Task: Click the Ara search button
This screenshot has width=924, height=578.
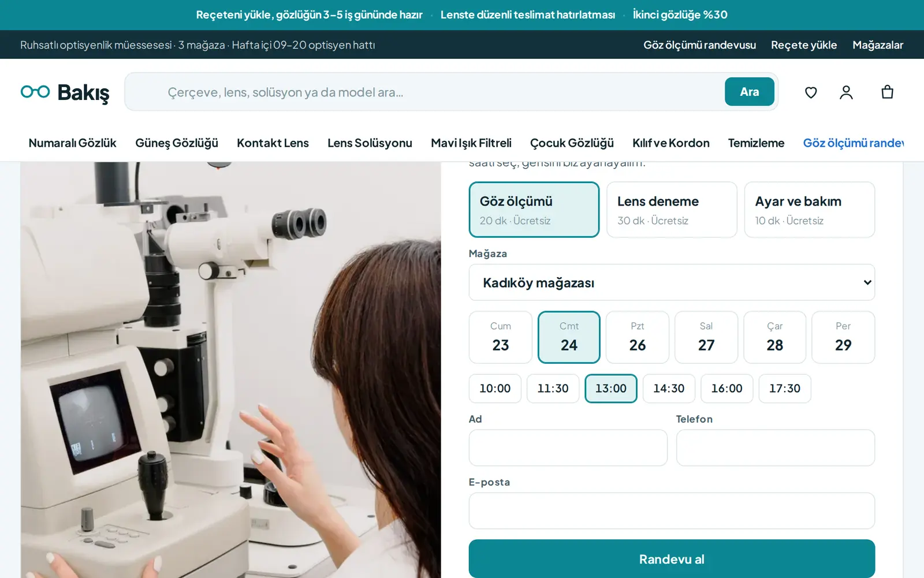Action: pos(750,92)
